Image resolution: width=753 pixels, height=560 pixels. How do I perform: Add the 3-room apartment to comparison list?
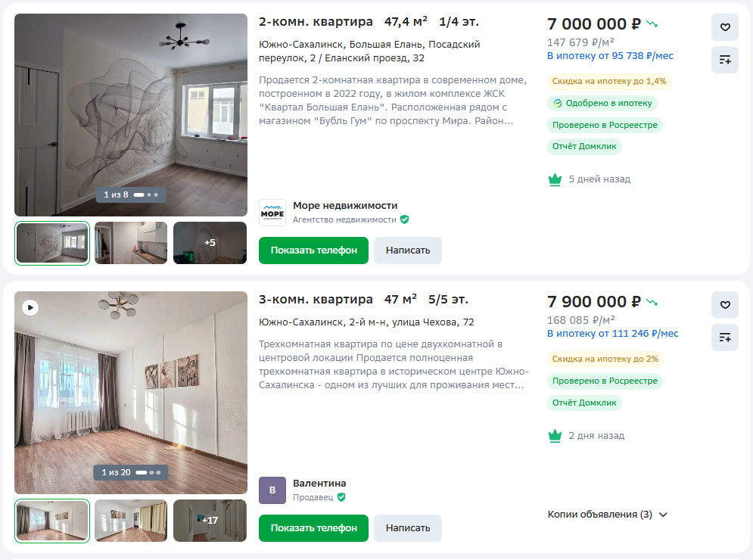point(724,338)
